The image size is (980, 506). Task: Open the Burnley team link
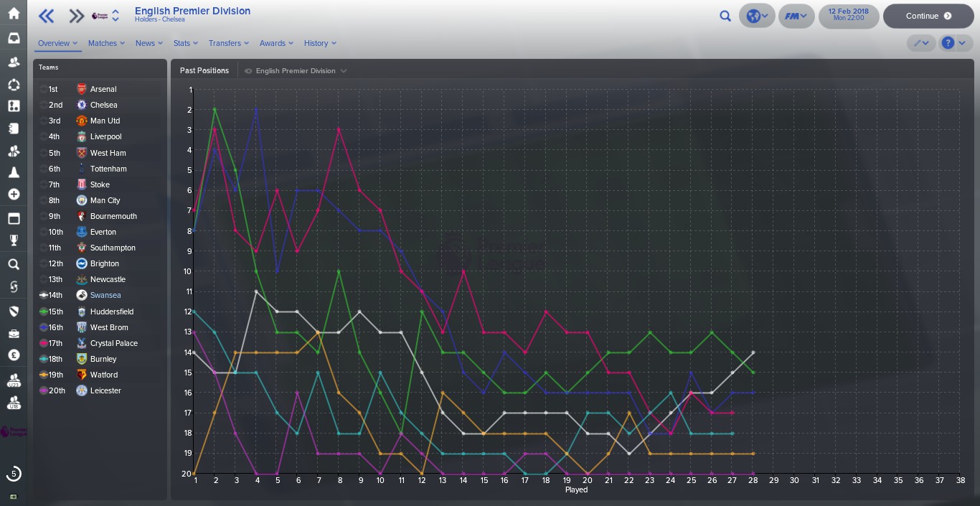[x=103, y=359]
